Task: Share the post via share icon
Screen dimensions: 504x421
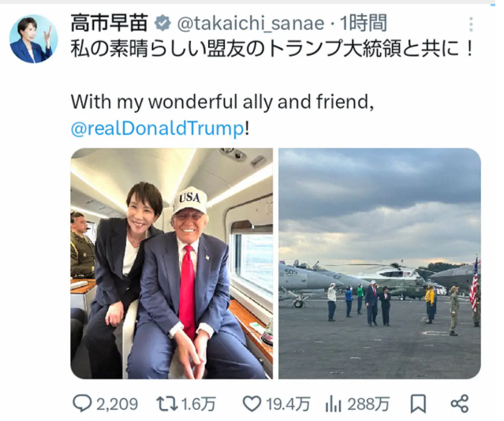Action: click(460, 404)
